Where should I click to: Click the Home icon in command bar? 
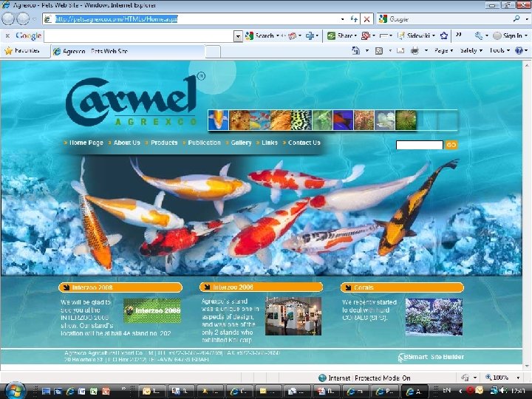click(355, 51)
